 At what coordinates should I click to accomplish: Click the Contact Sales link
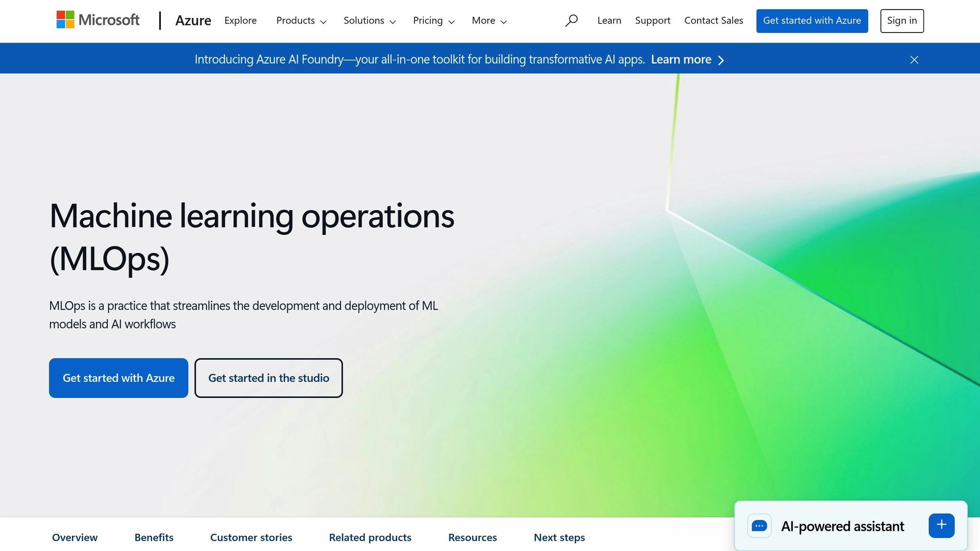pyautogui.click(x=713, y=21)
